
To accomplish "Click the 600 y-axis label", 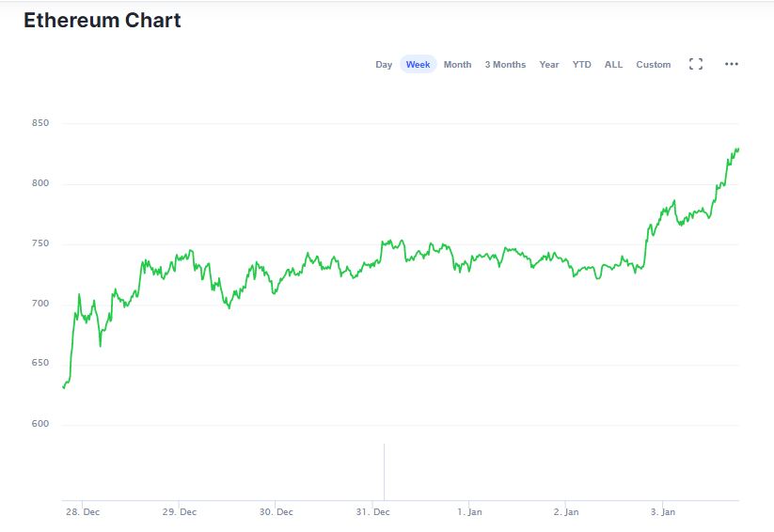I will coord(40,424).
